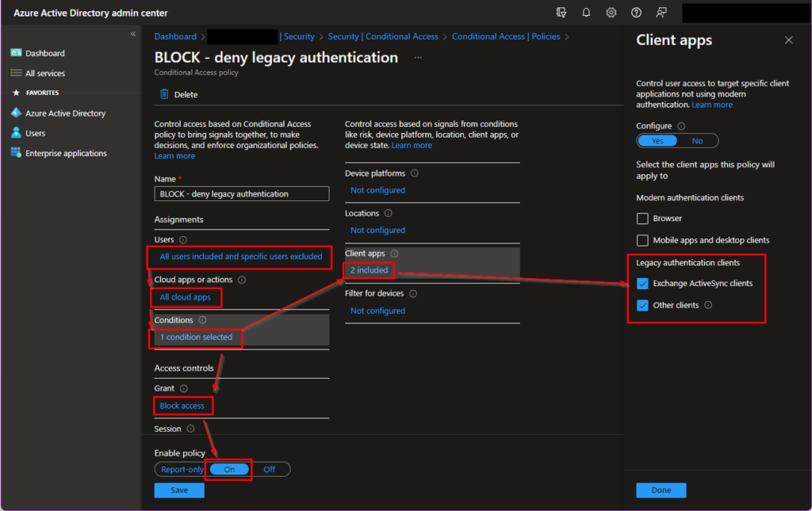Click the Dashboard icon in sidebar
812x511 pixels.
click(x=16, y=53)
